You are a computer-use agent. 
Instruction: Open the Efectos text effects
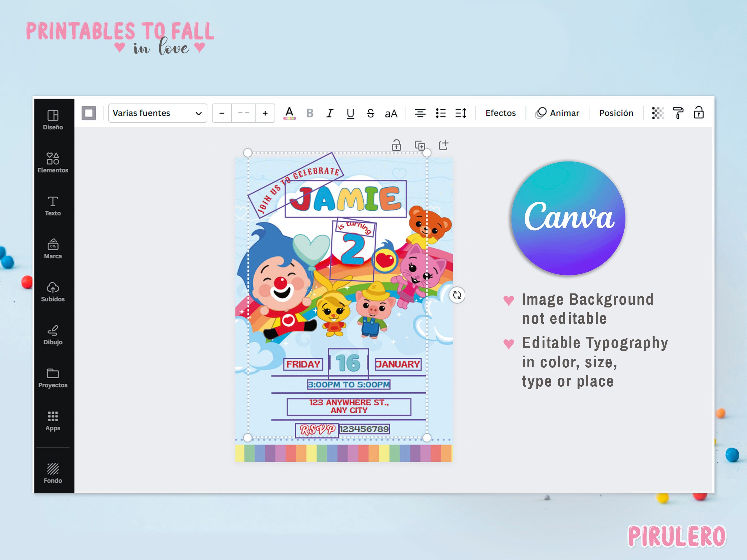click(501, 113)
